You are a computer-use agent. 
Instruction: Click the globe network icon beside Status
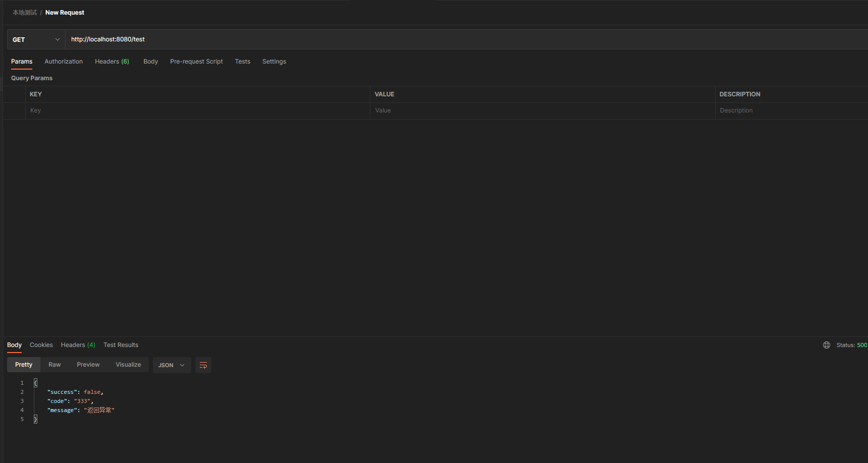(827, 345)
